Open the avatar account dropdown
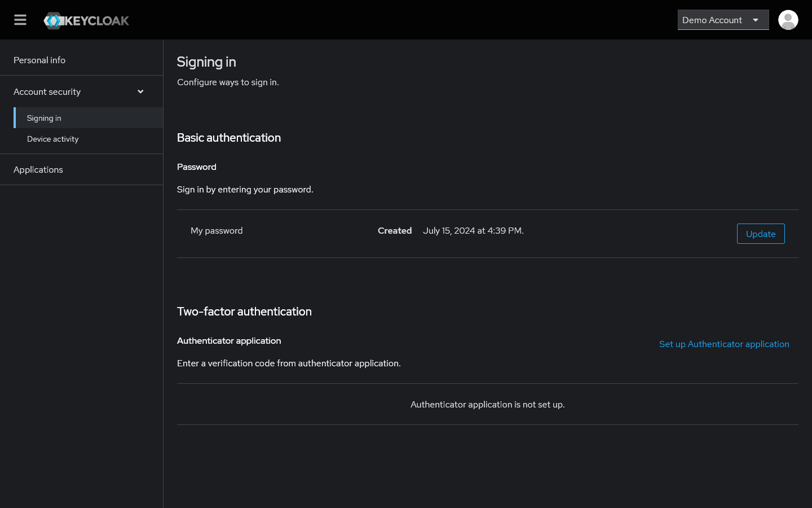This screenshot has height=508, width=812. [x=788, y=20]
